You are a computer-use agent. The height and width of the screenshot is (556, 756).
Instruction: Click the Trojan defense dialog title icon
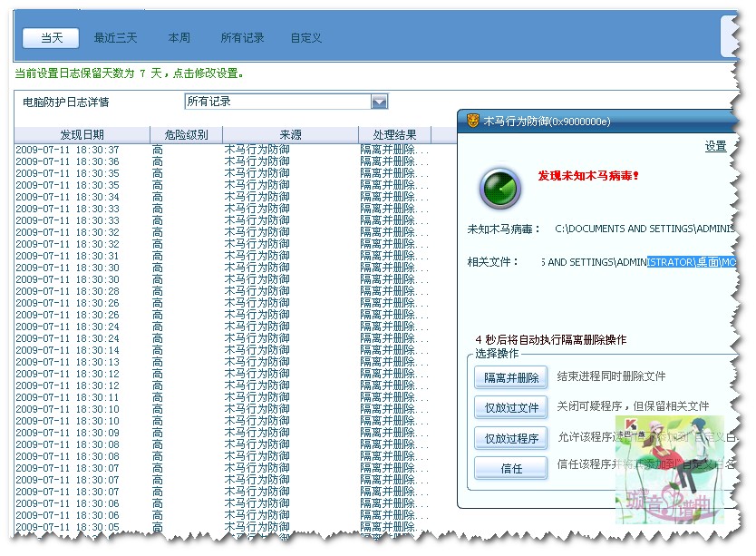[472, 121]
